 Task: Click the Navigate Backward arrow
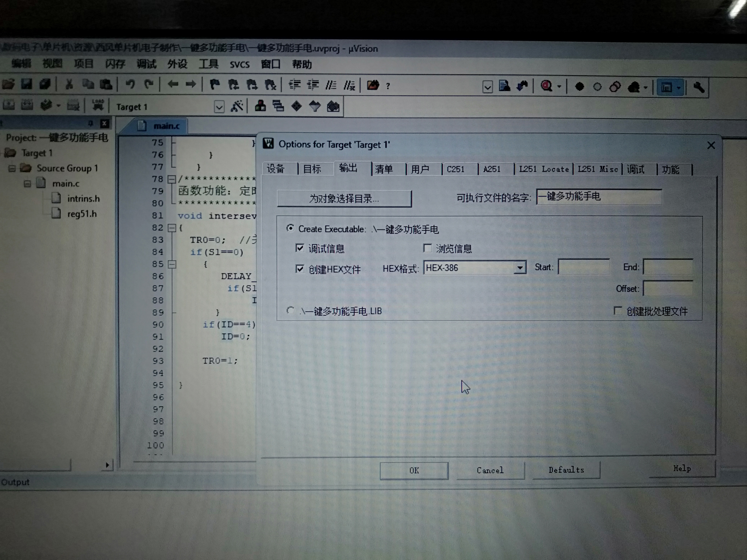click(x=173, y=84)
